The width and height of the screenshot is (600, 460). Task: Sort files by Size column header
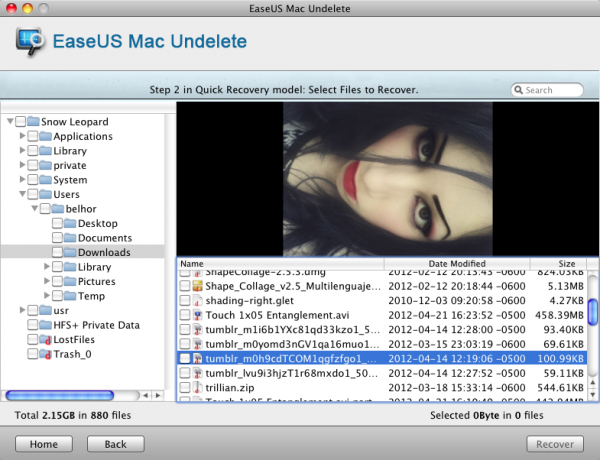point(558,264)
